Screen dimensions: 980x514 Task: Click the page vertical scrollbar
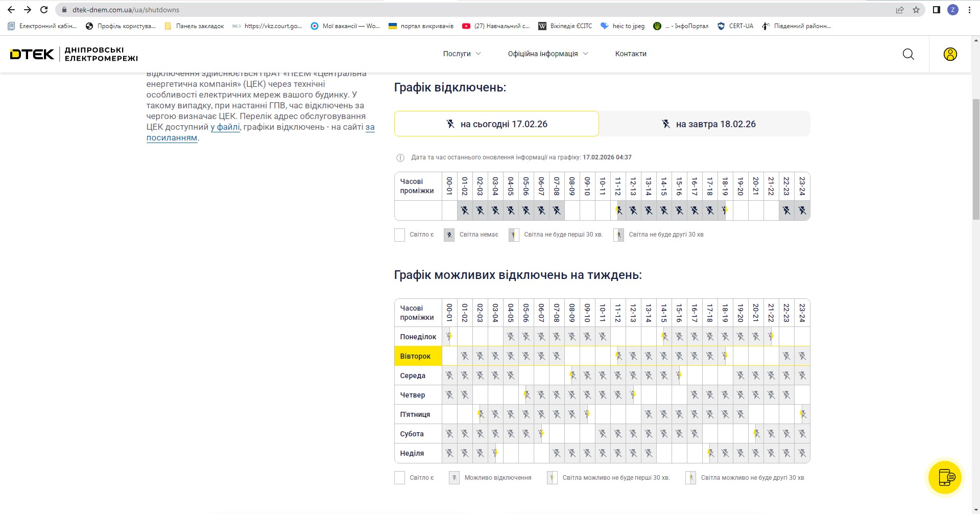tap(975, 158)
